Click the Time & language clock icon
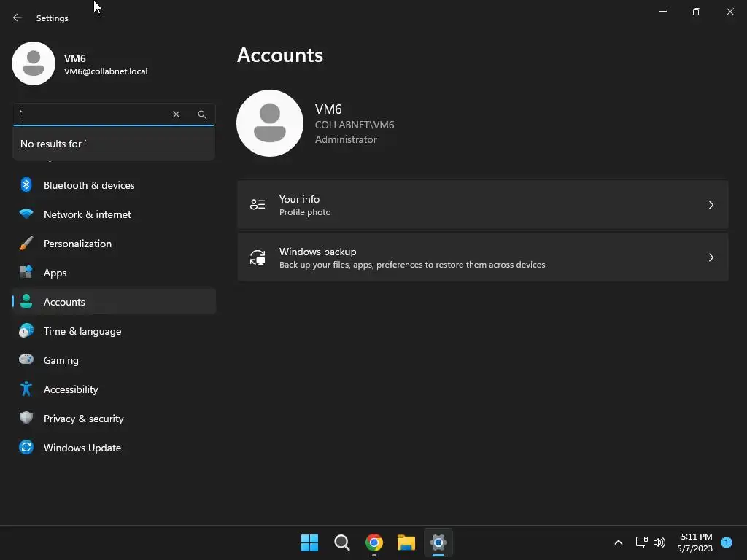Screen dimensions: 747x560 26,330
